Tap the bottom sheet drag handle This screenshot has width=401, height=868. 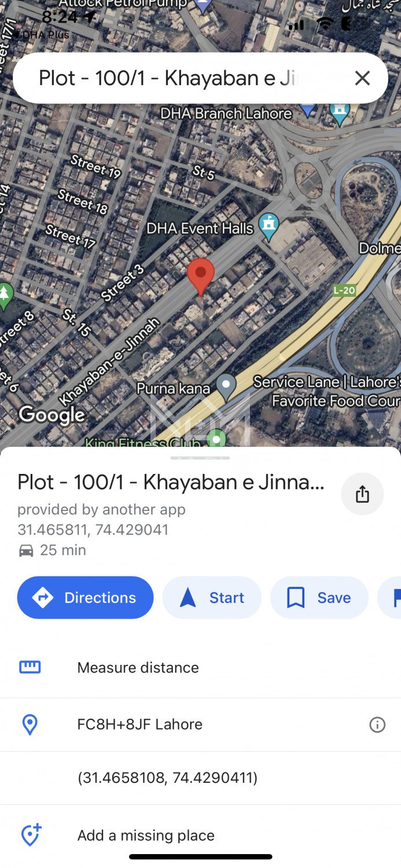[x=200, y=458]
